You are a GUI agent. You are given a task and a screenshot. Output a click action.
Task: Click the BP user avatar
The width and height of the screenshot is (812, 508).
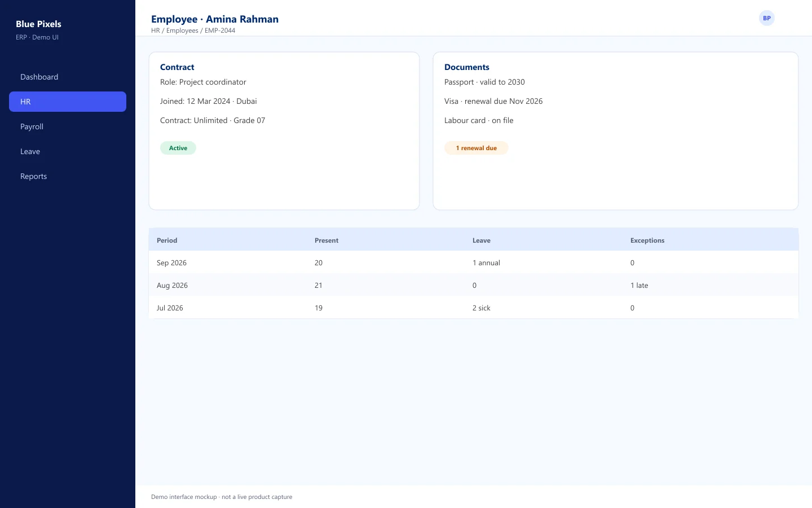click(x=767, y=18)
